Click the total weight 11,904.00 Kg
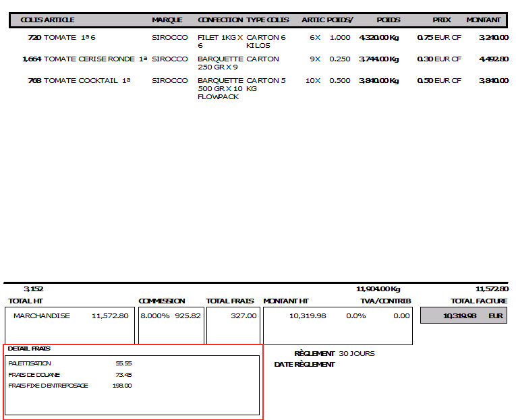 pos(378,289)
